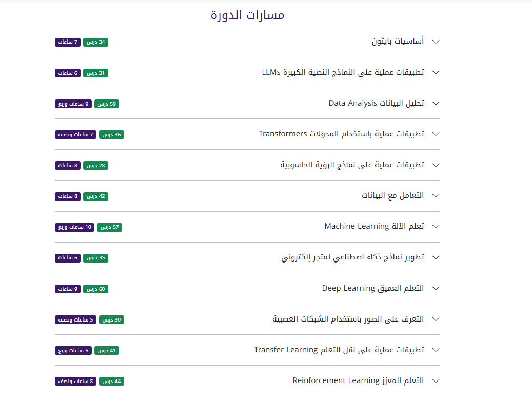
Task: Expand the Reinforcement Learning chevron
Action: click(436, 380)
